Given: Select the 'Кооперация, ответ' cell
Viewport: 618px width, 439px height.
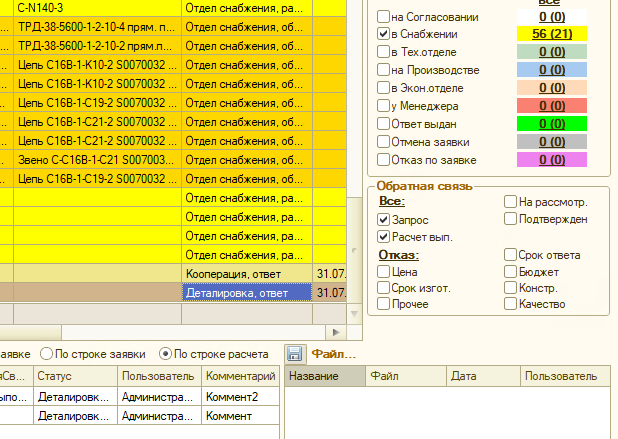Looking at the screenshot, I should [247, 274].
